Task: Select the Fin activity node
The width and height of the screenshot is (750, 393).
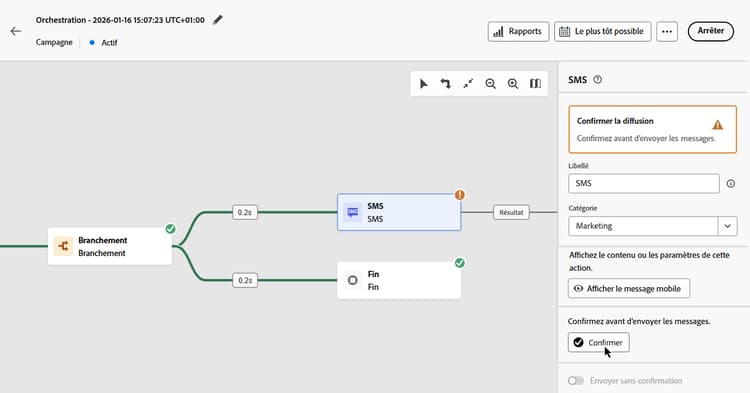Action: coord(399,280)
